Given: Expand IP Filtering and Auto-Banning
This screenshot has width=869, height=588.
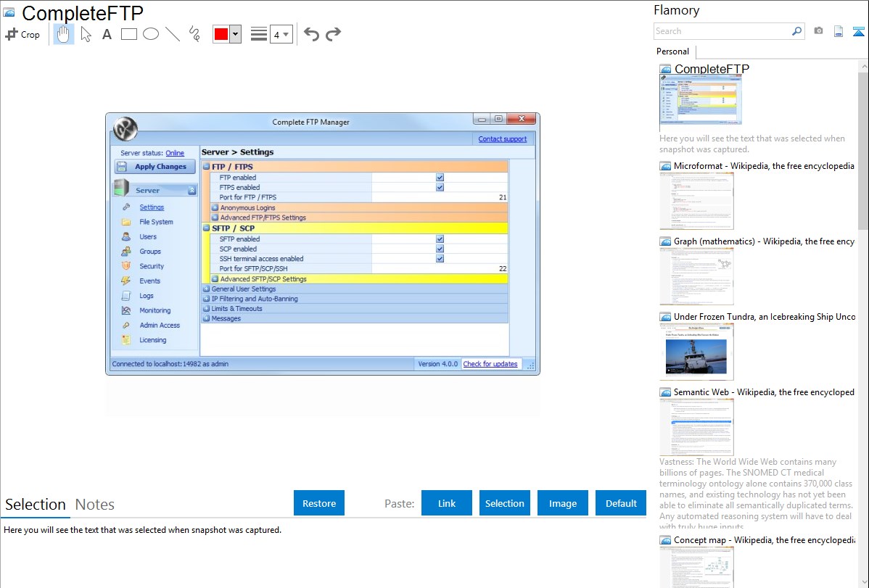Looking at the screenshot, I should 206,299.
